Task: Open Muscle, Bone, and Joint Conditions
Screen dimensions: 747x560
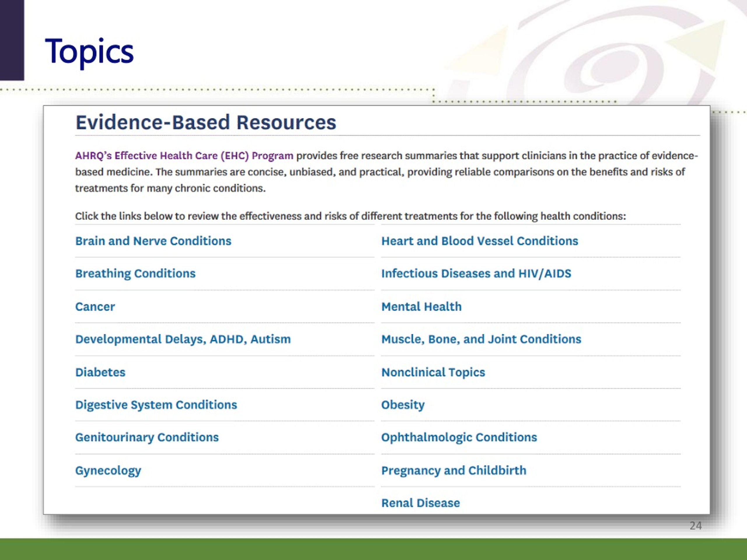Action: [481, 339]
